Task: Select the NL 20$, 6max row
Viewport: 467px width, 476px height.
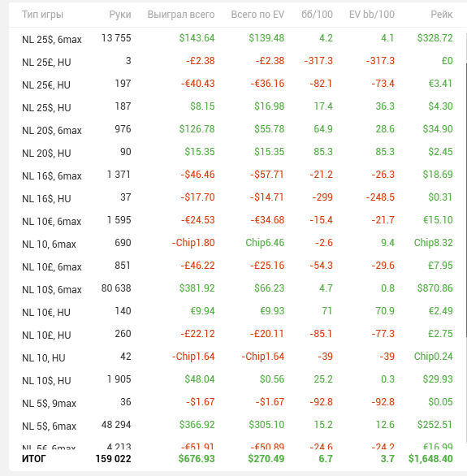Action: [x=237, y=130]
